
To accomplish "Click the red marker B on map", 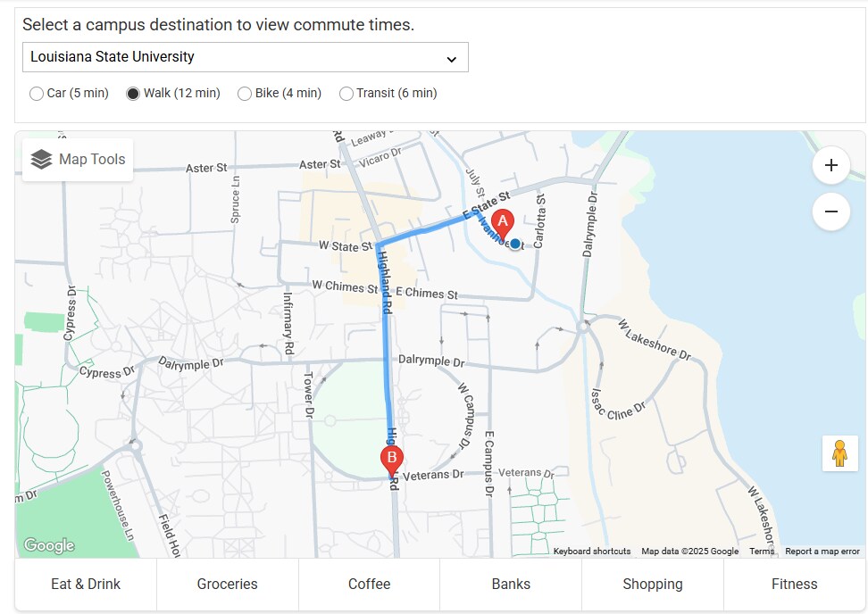I will click(392, 460).
